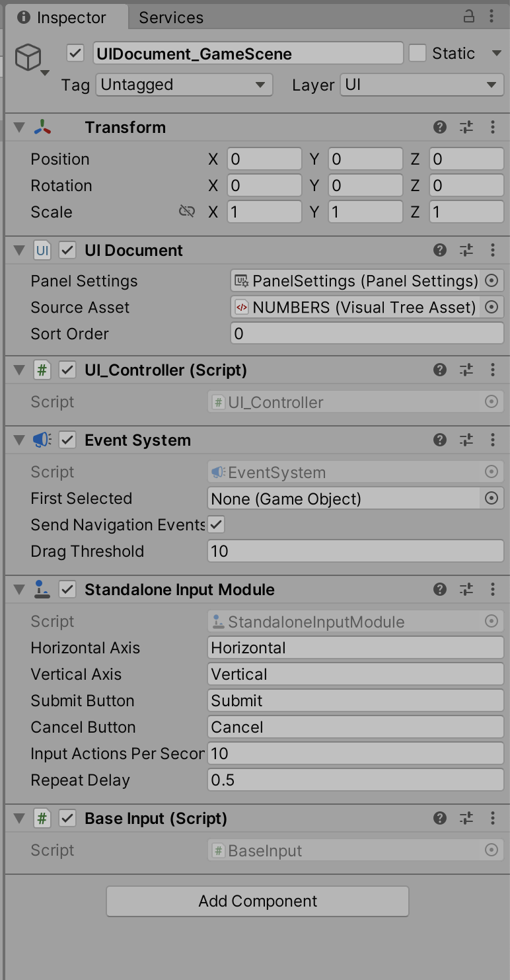The width and height of the screenshot is (510, 980).
Task: Open the Transform help documentation icon
Action: point(440,127)
